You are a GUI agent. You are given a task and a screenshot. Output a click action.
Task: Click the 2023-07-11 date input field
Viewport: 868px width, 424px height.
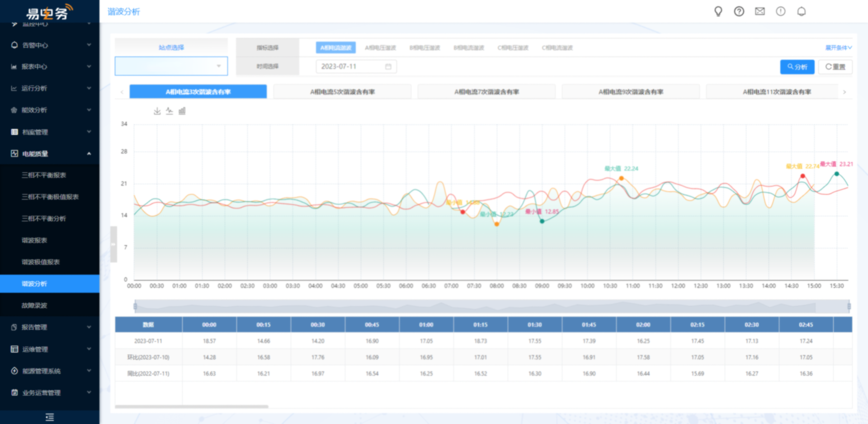point(356,67)
